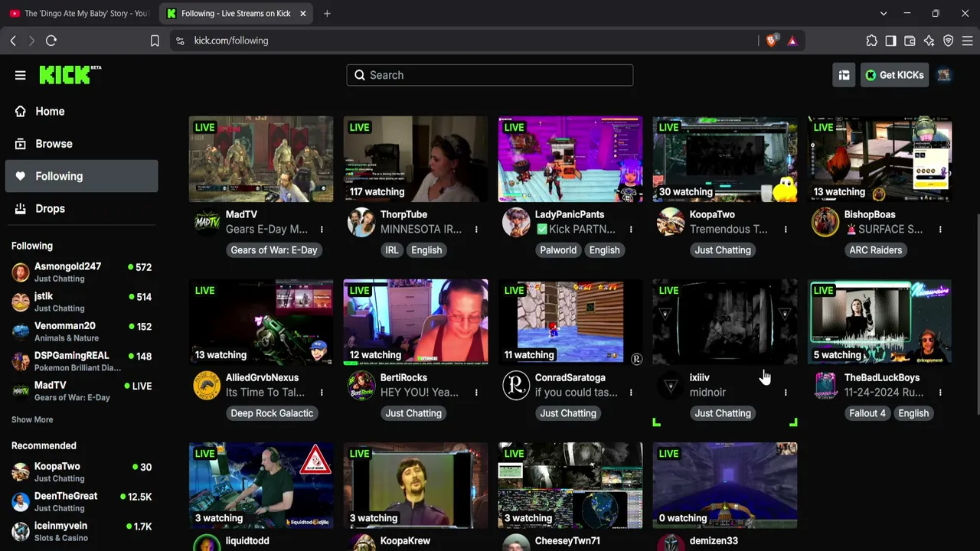Screen dimensions: 980x551
Task: Open ConradSaratoga channel avatar
Action: (516, 386)
